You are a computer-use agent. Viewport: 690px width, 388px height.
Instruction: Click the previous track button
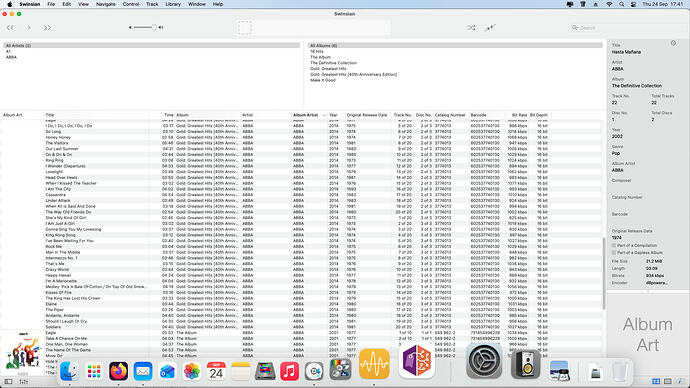tap(10, 28)
